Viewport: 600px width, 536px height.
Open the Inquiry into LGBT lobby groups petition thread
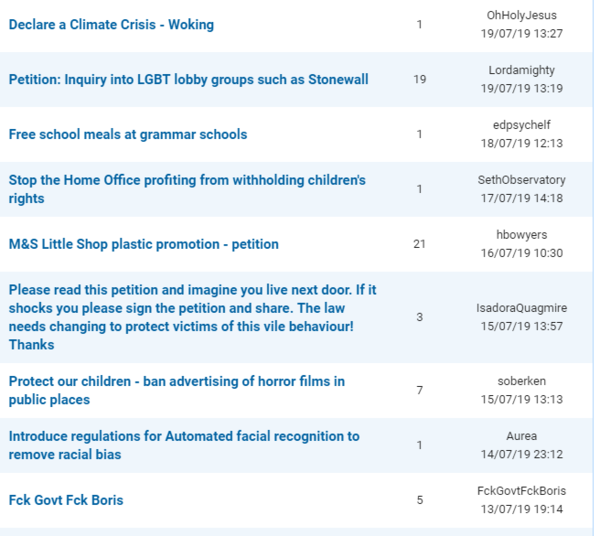click(189, 80)
